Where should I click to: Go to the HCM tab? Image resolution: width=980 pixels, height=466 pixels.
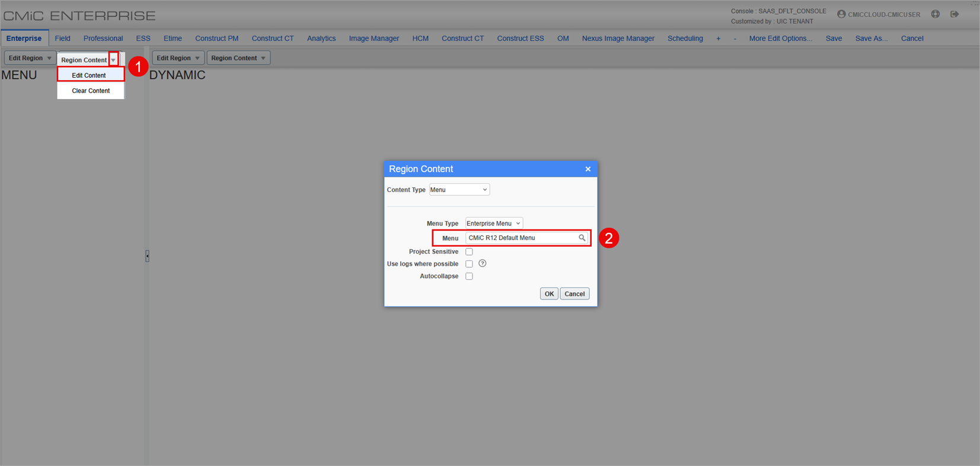point(420,39)
